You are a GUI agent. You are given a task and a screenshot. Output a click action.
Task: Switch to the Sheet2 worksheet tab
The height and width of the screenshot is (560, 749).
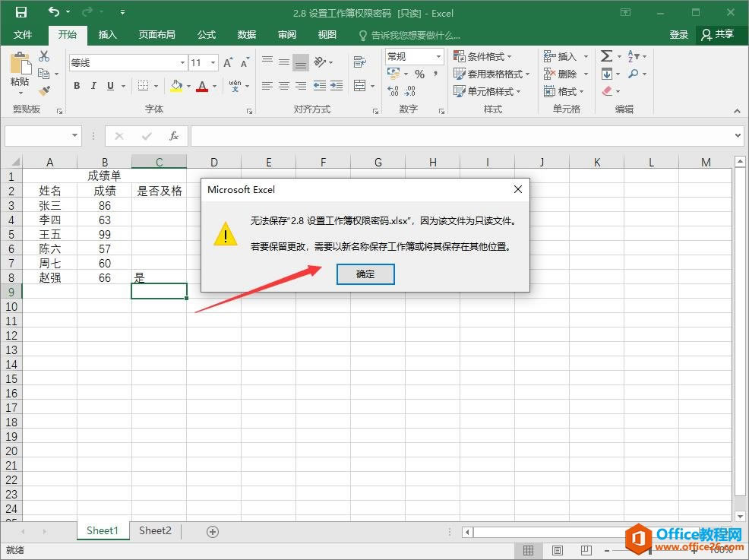[155, 530]
